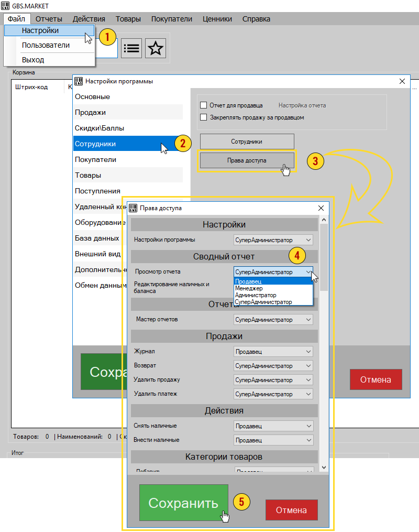Select 'Поступления' settings section
Screen dimensions: 419x532
click(128, 191)
